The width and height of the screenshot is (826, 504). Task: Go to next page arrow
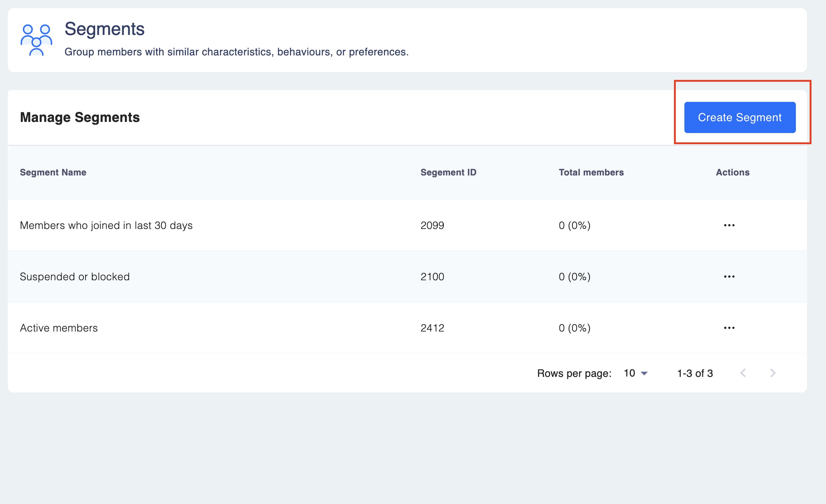(x=772, y=373)
